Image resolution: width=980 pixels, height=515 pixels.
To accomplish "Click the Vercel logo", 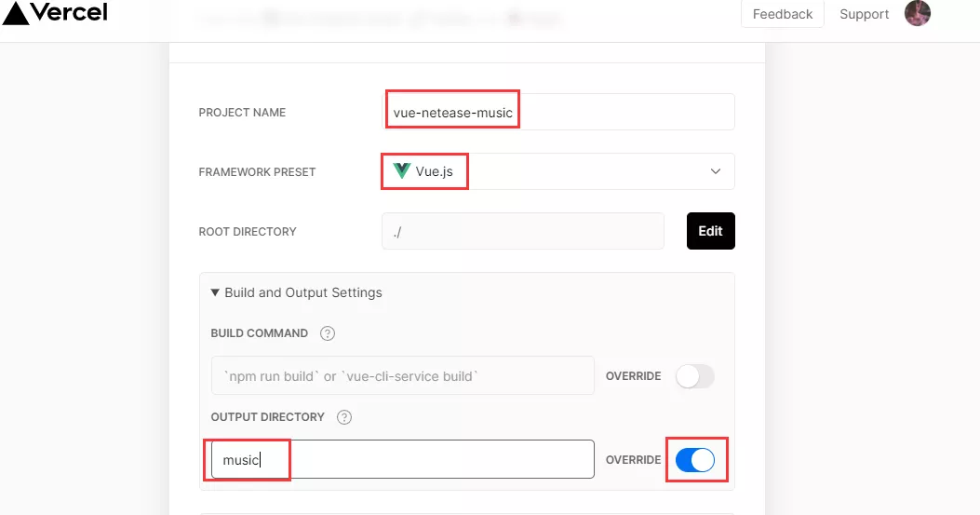I will click(55, 12).
